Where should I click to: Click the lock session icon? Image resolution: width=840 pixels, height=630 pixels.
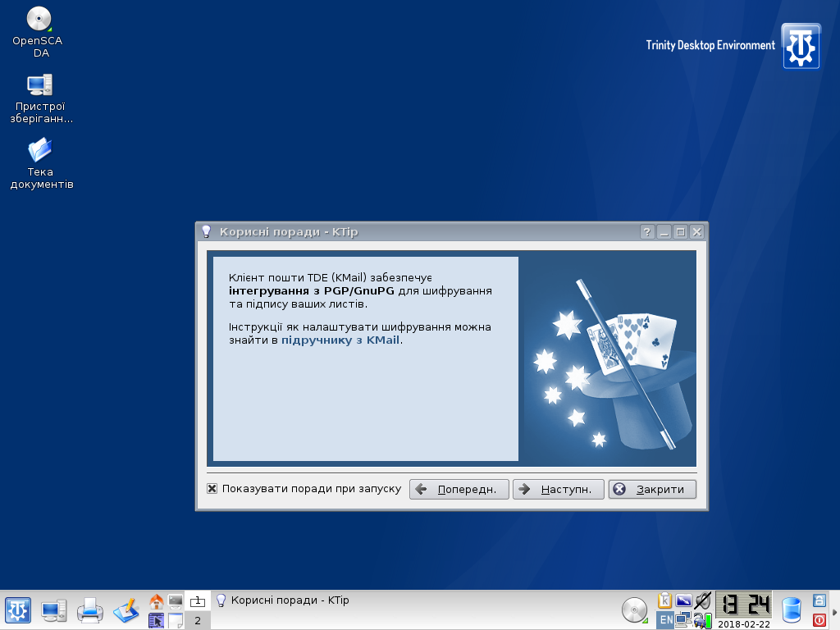point(819,600)
